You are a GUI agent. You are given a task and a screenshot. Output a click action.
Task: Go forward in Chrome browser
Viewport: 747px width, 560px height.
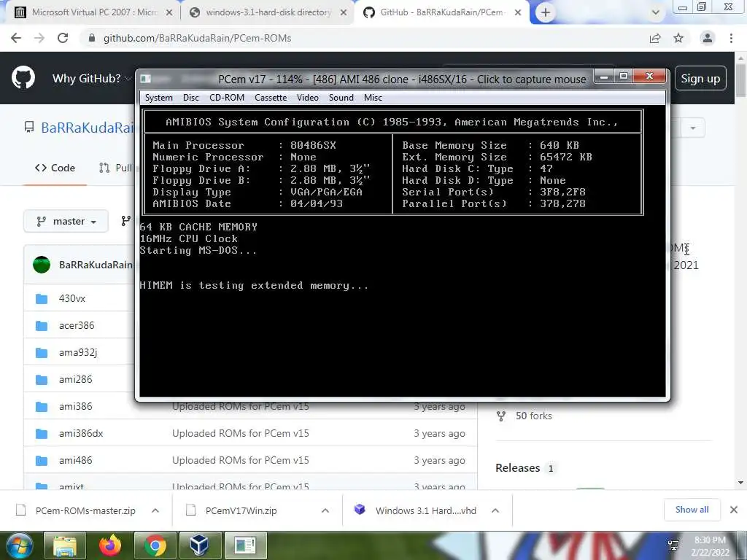point(39,38)
